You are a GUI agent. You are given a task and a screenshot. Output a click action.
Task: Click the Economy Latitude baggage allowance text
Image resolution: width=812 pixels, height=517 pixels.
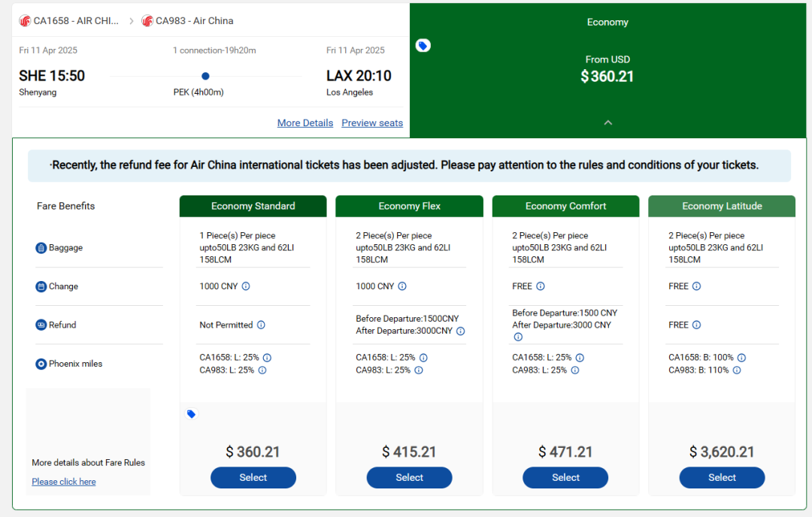[716, 248]
